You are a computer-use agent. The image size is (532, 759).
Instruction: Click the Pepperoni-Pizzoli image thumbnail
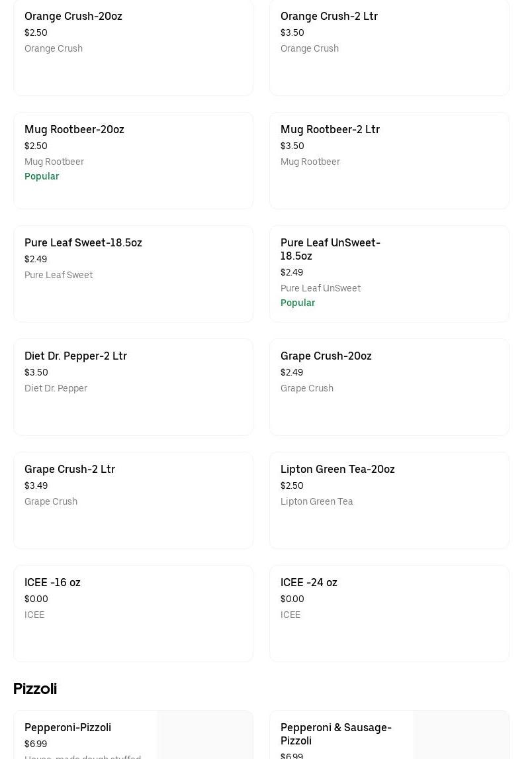point(204,736)
